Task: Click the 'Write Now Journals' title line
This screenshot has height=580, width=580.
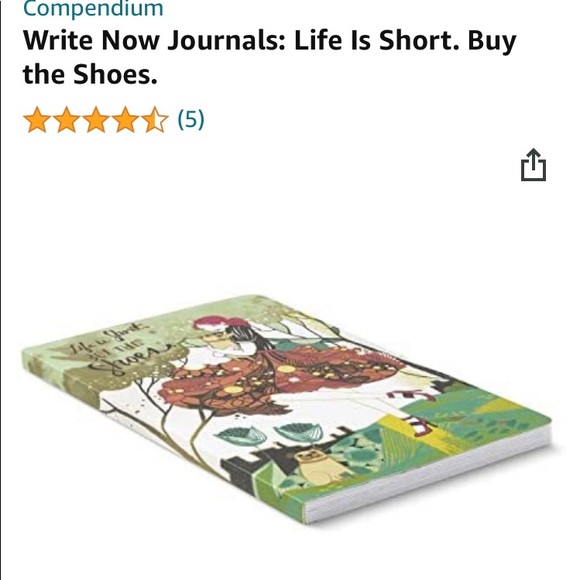Action: pos(269,40)
